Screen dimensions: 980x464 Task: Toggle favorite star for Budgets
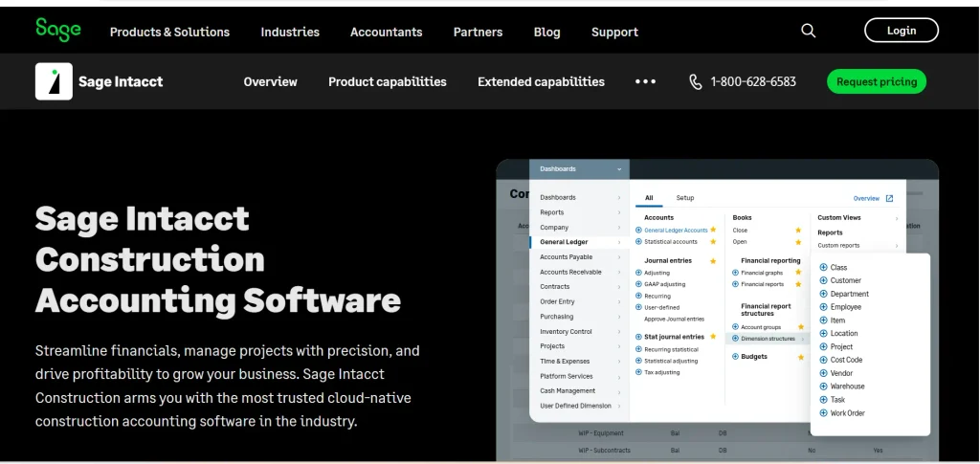click(801, 357)
